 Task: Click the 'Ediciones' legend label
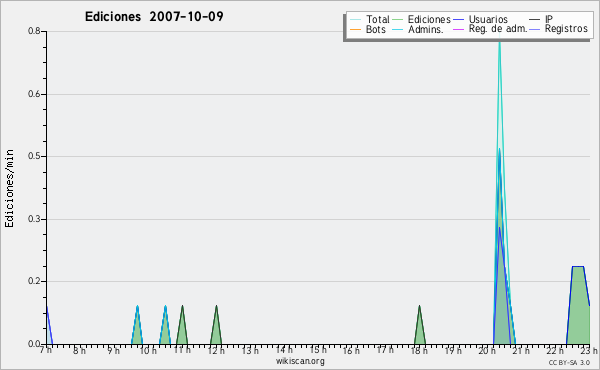429,19
